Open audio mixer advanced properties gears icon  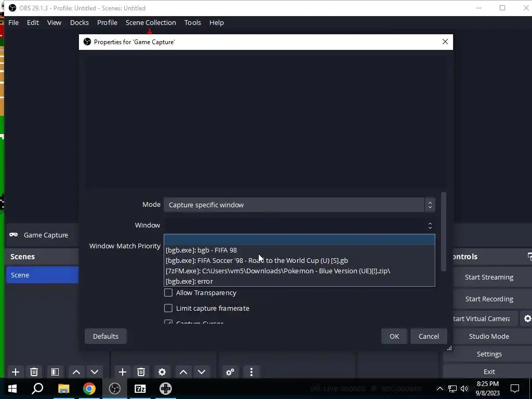230,372
